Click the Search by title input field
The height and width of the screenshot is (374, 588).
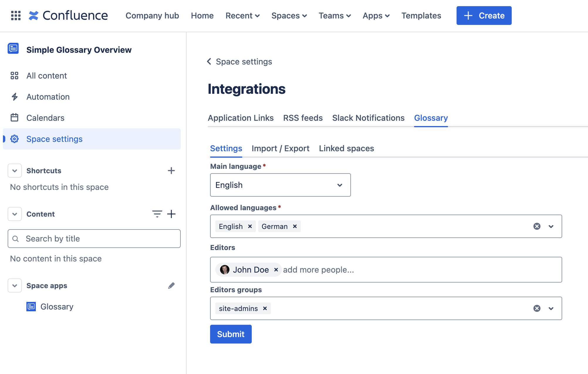(94, 238)
